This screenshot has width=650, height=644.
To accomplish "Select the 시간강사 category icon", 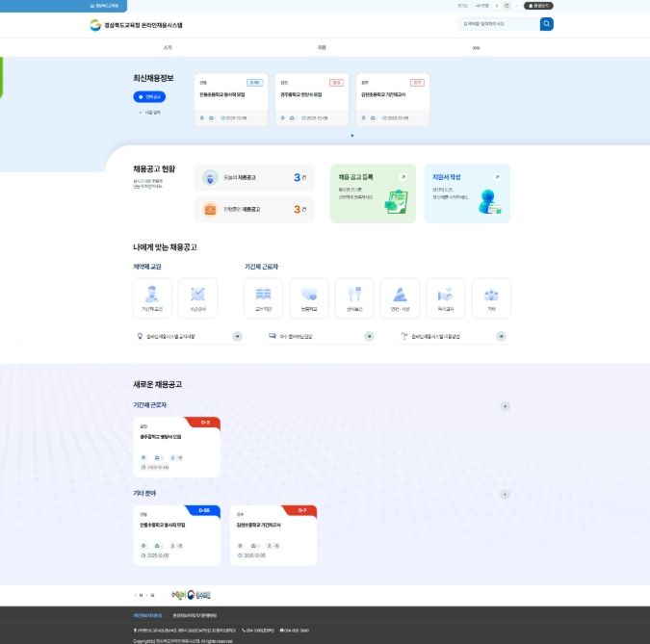I will point(197,297).
